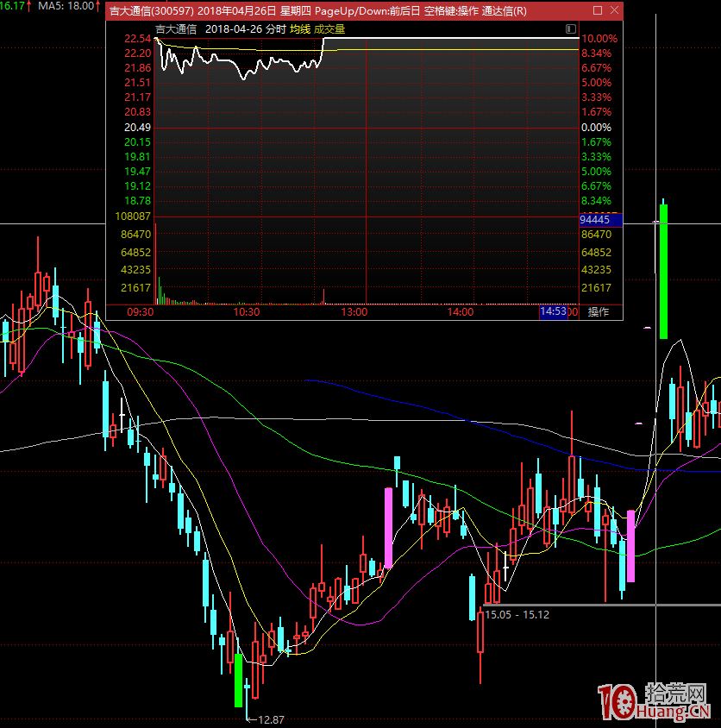Viewport: 721px width, 728px height.
Task: Click the 12.87 low price annotation
Action: click(x=271, y=720)
